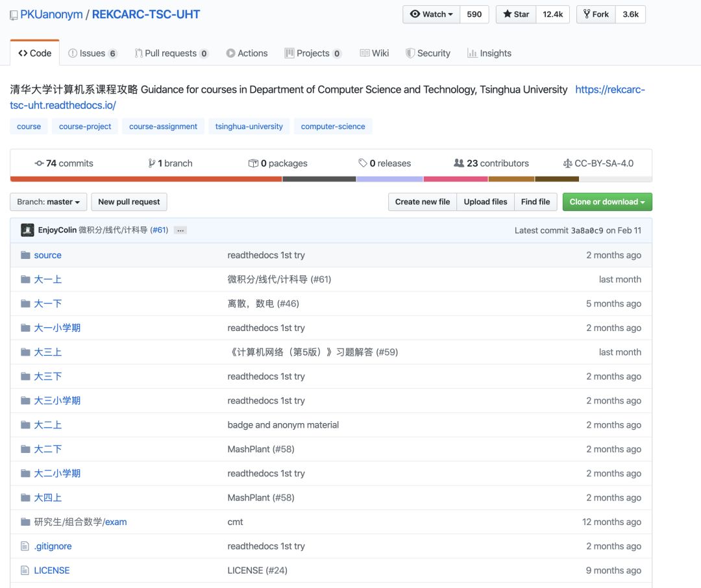Open the Issues tab
The height and width of the screenshot is (588, 701).
[x=93, y=53]
